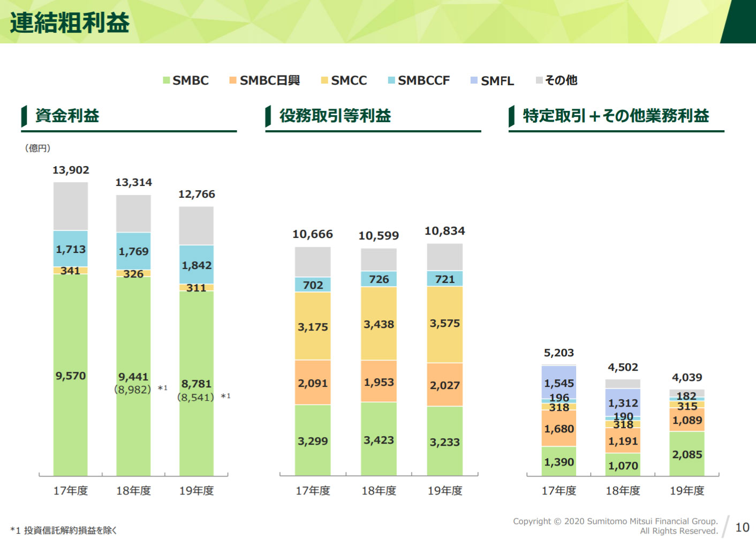The width and height of the screenshot is (756, 539).
Task: Click the 13,902 total label
Action: (71, 170)
